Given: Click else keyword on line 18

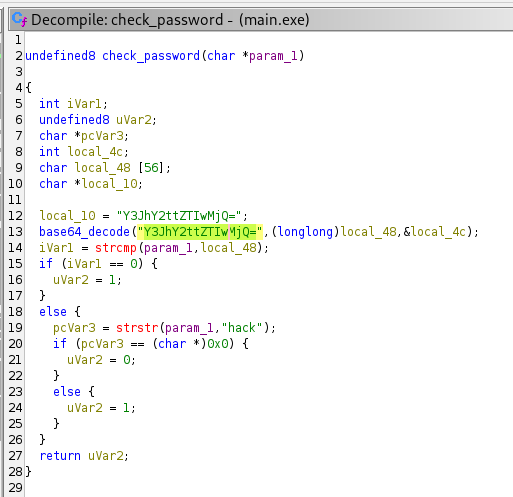Looking at the screenshot, I should tap(53, 312).
